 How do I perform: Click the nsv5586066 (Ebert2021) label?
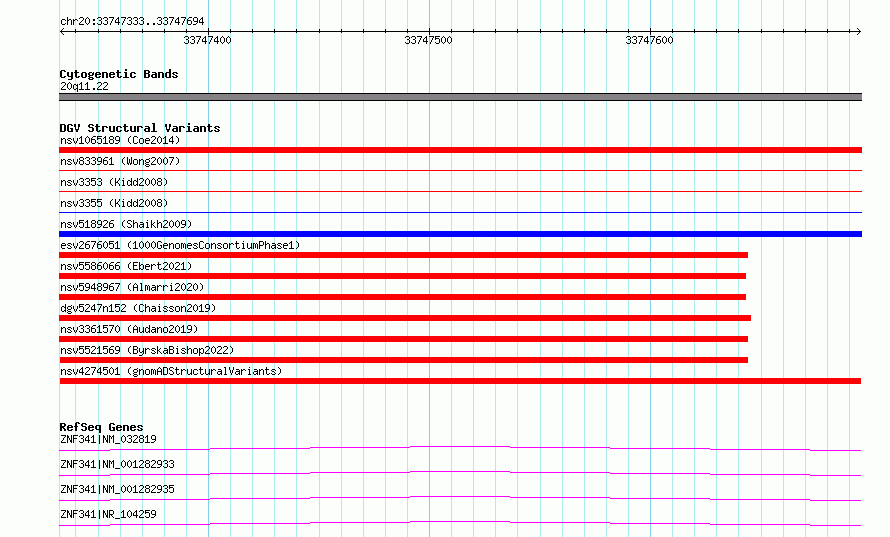pos(126,266)
